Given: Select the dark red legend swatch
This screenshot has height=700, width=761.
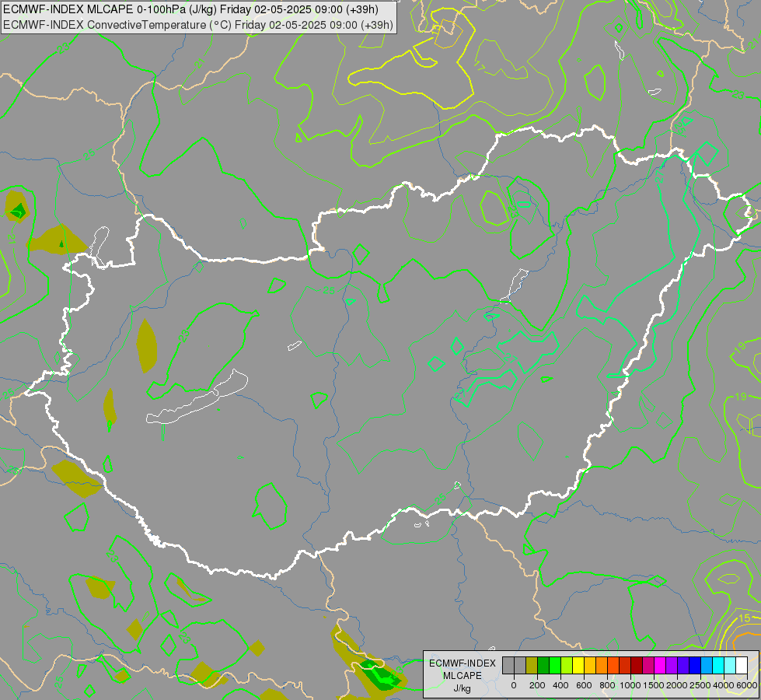Looking at the screenshot, I should pyautogui.click(x=637, y=665).
